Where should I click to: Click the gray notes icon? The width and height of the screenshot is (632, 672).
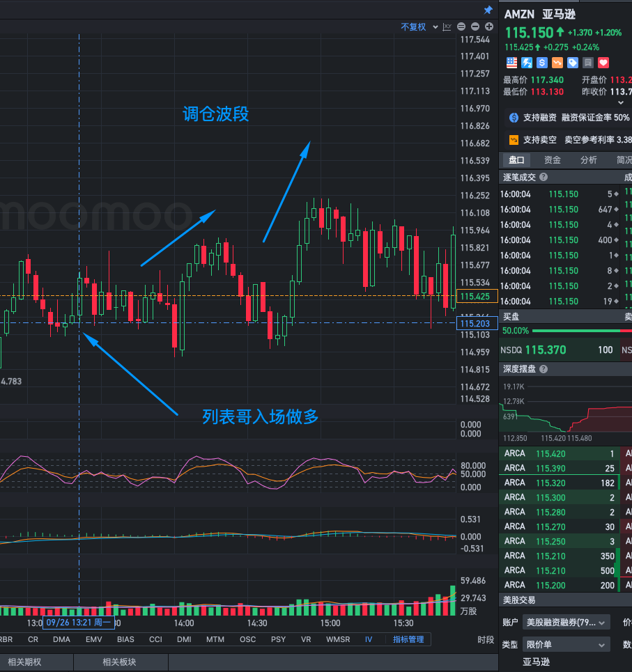click(x=588, y=63)
